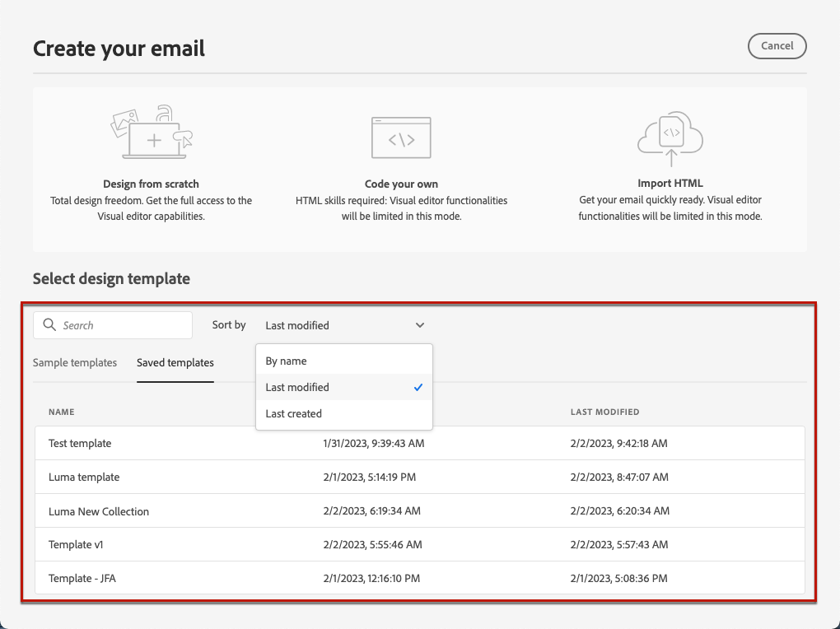840x629 pixels.
Task: Open the Sort by chevron arrow
Action: (420, 325)
